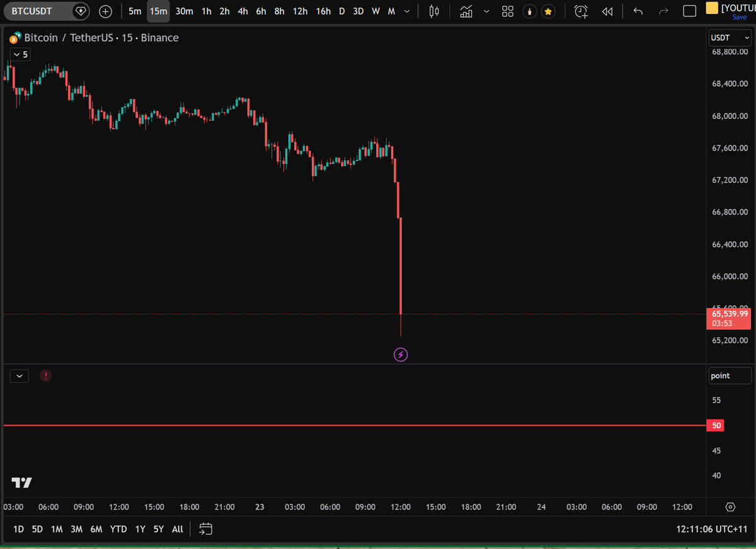Select the D daily interval

point(342,11)
